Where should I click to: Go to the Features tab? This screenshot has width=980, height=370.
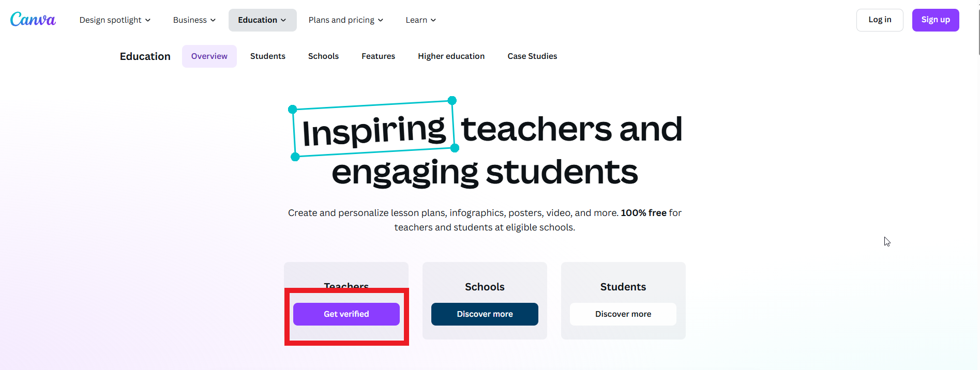coord(378,56)
